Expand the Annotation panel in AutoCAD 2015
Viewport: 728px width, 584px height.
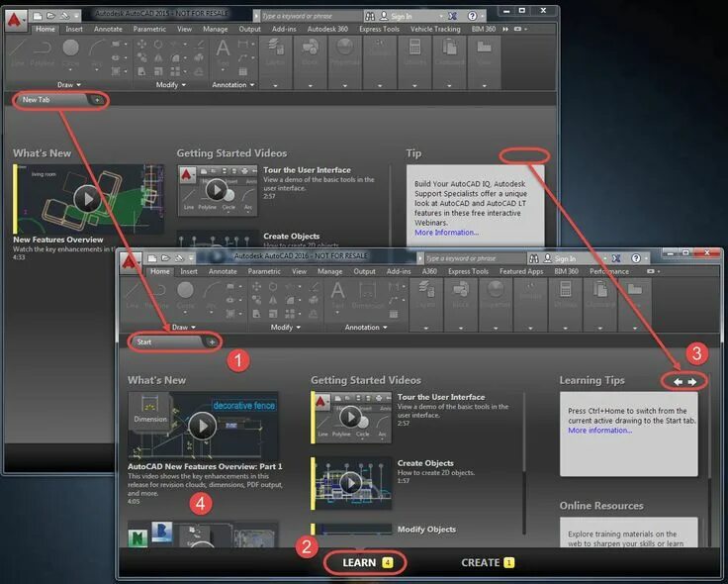[x=233, y=84]
